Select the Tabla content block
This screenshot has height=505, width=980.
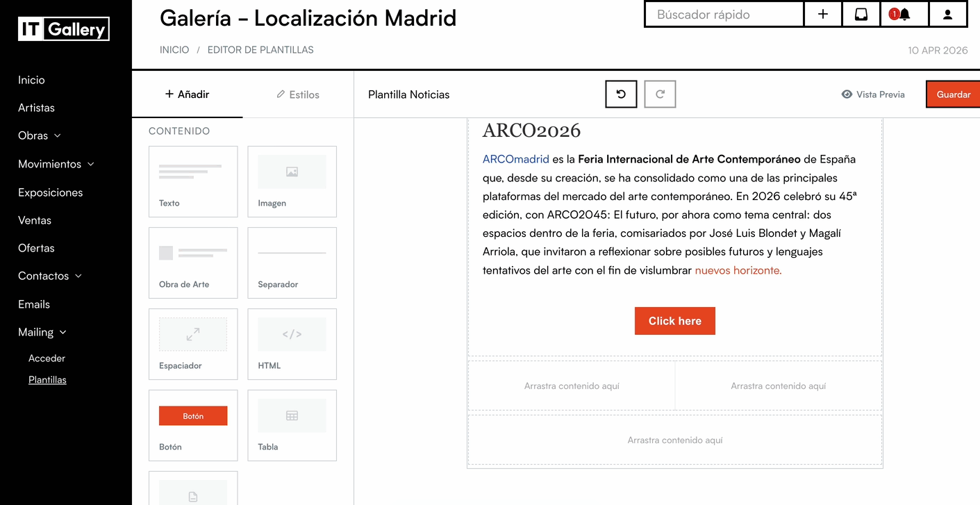(292, 425)
